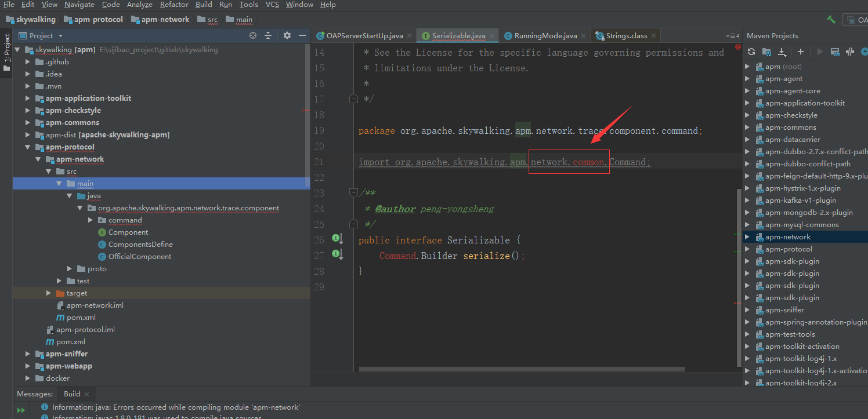Toggle Maven offline mode icon
The width and height of the screenshot is (868, 419).
[850, 52]
